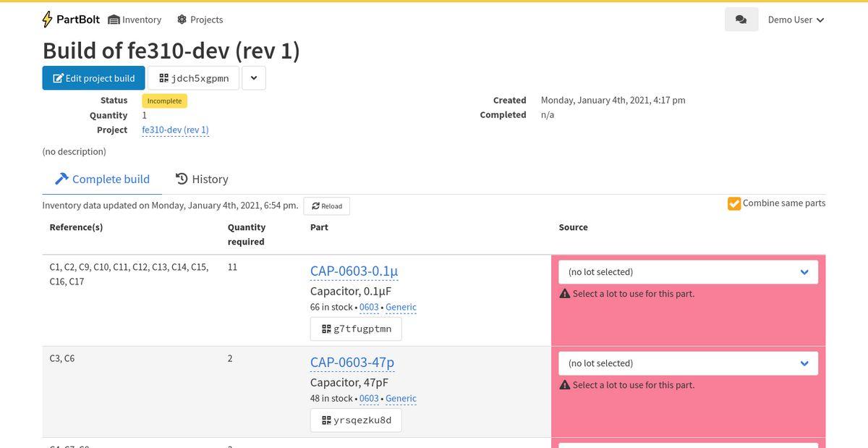
Task: Open lot selector for CAP-0603-47p
Action: pos(687,363)
